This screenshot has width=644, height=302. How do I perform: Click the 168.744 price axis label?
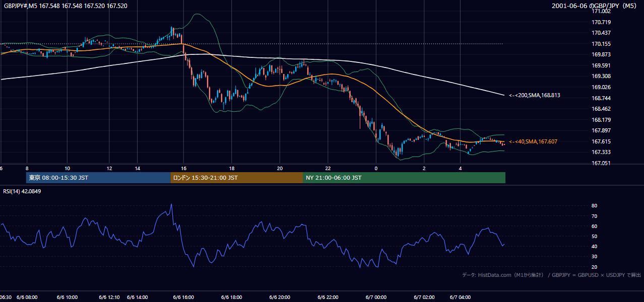tap(601, 98)
